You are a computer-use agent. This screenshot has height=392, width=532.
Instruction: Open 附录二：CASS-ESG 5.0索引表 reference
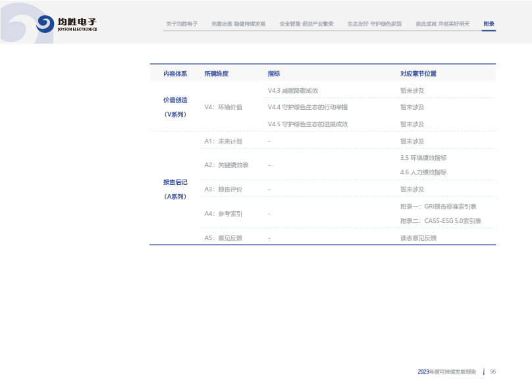tap(440, 221)
